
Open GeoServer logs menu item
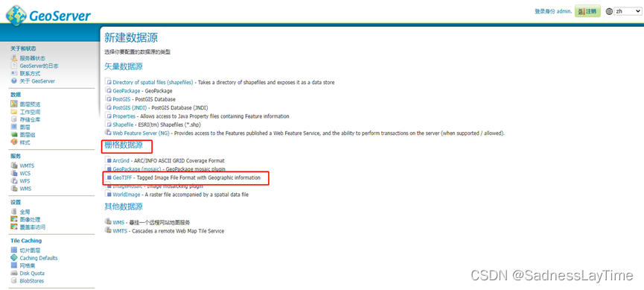tap(39, 66)
